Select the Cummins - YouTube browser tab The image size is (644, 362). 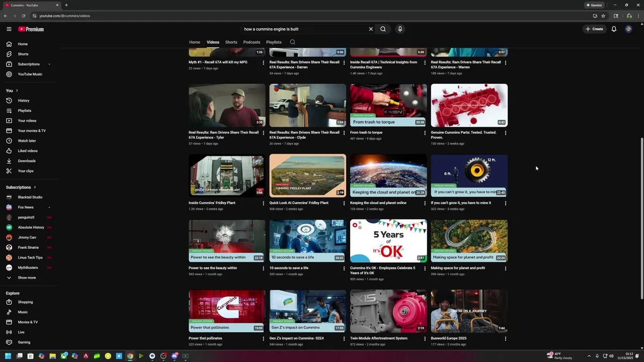31,5
